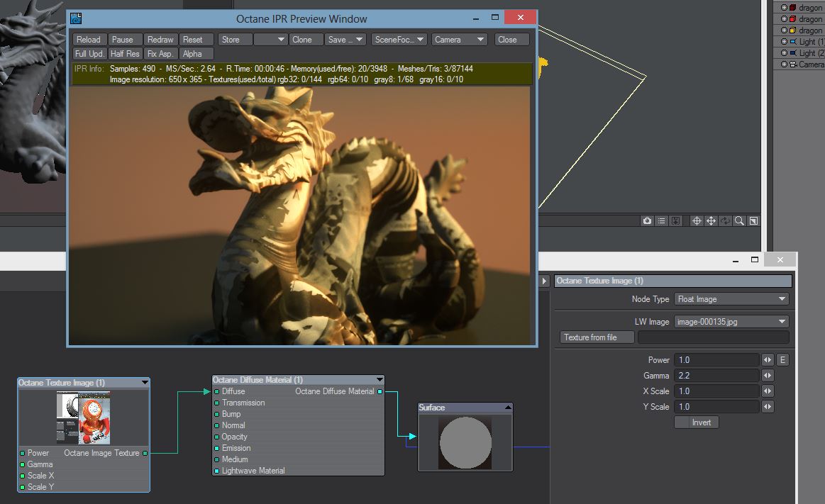Click the Bump input connector

(x=217, y=414)
